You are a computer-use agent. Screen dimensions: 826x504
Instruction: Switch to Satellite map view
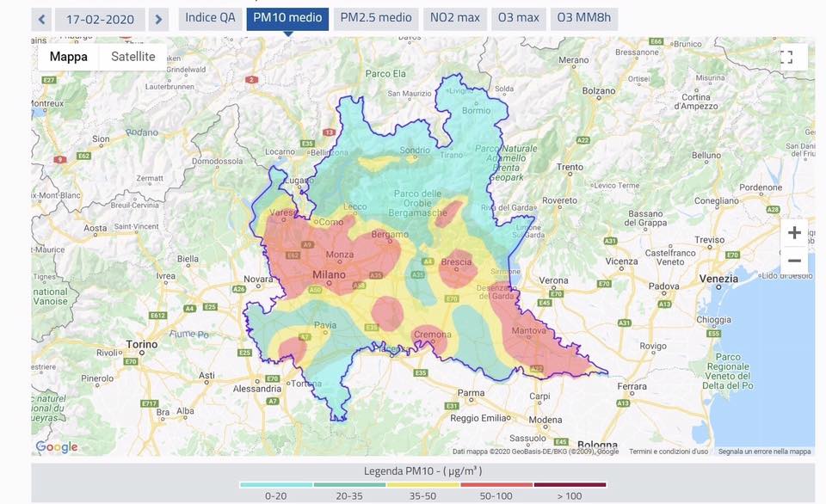[x=133, y=56]
